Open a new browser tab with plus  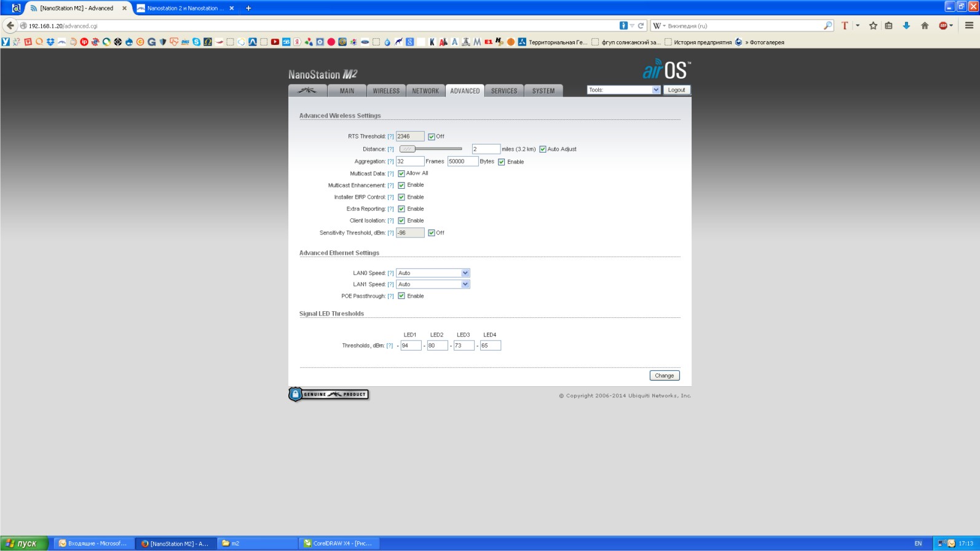pos(248,8)
